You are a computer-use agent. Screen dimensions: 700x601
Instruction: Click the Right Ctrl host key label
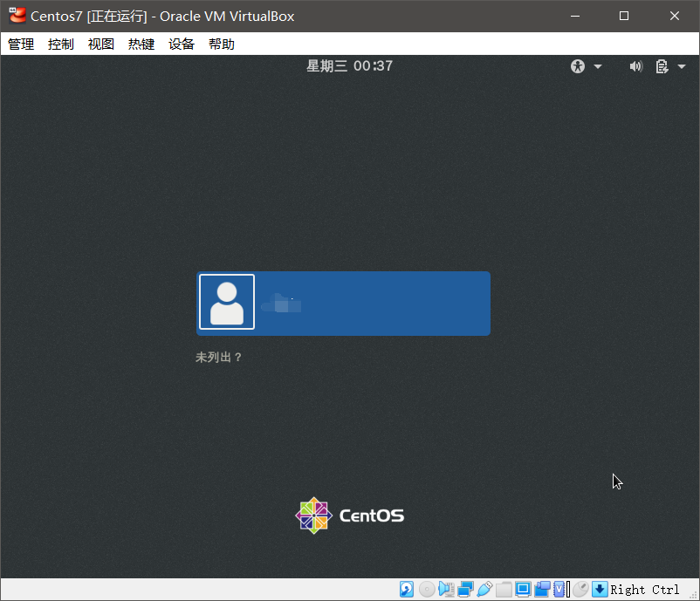[x=645, y=590]
